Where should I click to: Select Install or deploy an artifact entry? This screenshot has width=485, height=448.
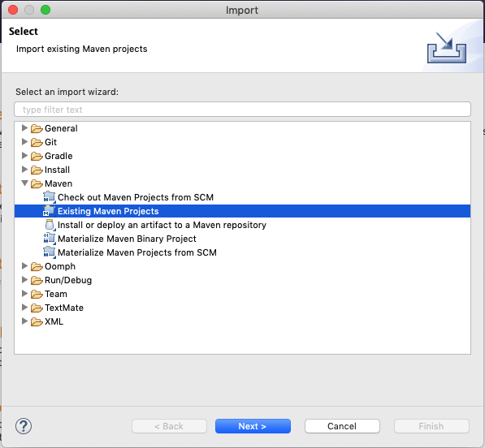[x=162, y=225]
